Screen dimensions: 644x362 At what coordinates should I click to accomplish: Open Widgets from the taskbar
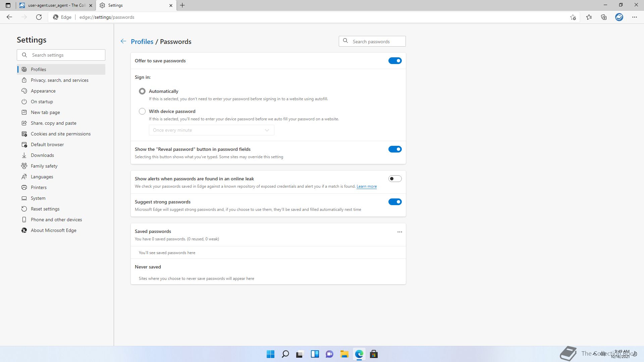[315, 354]
